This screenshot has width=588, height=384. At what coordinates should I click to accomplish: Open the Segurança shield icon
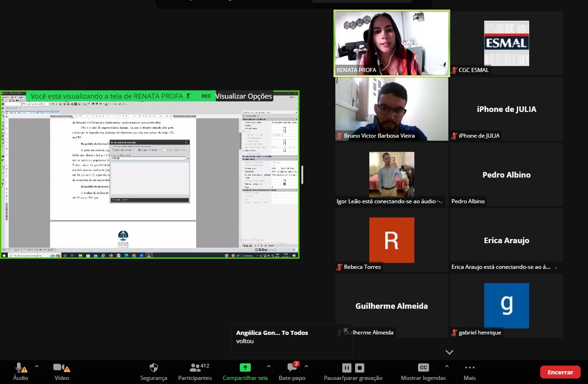154,367
